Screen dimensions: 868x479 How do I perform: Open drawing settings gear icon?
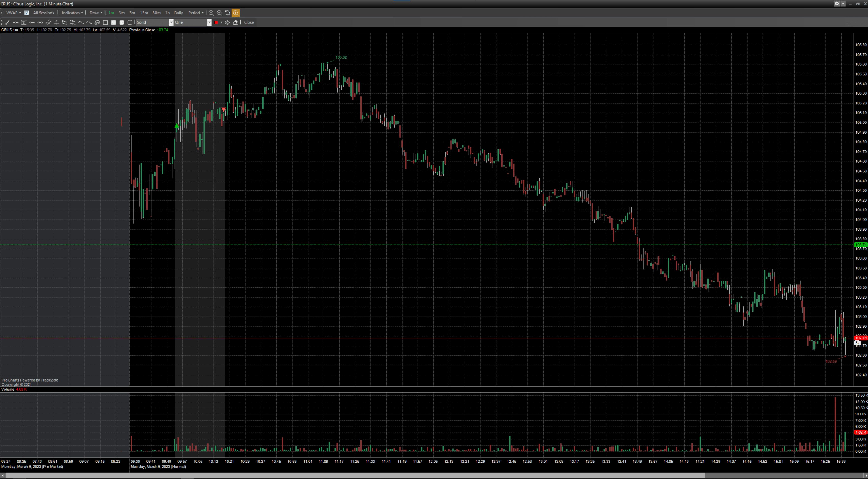pyautogui.click(x=228, y=23)
